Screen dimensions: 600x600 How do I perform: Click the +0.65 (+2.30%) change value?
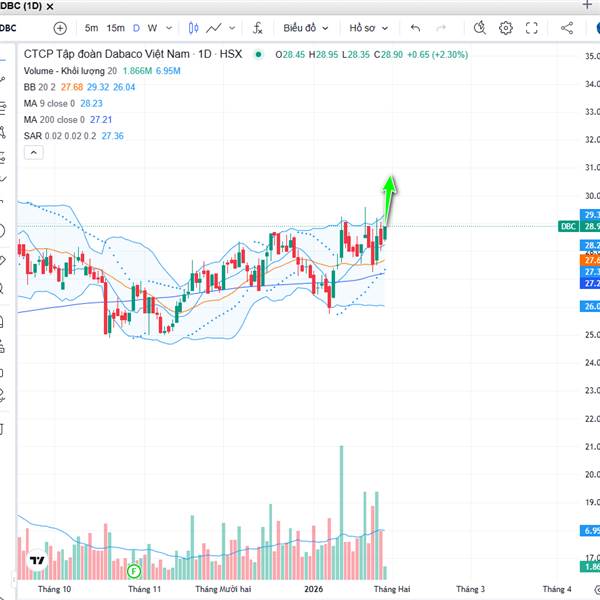[437, 55]
